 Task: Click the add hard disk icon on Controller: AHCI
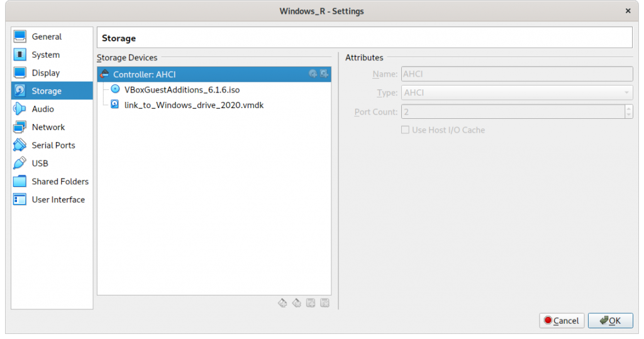(324, 74)
